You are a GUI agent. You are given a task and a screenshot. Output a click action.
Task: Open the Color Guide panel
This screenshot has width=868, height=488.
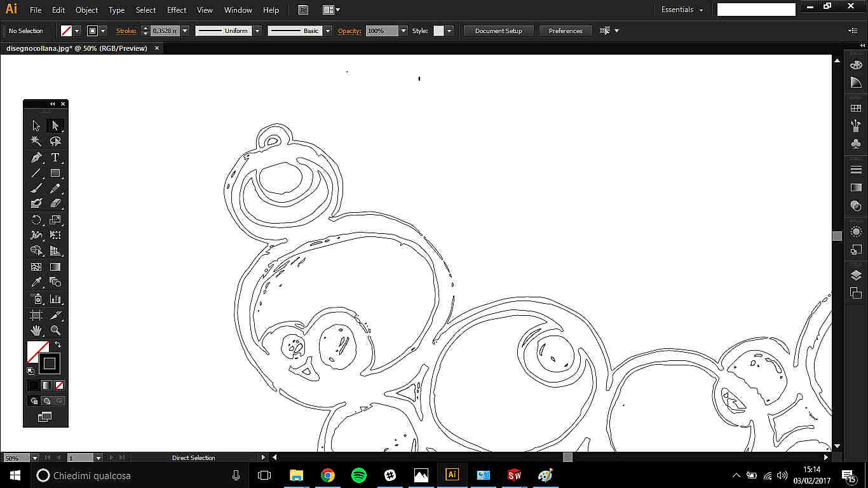pos(856,83)
